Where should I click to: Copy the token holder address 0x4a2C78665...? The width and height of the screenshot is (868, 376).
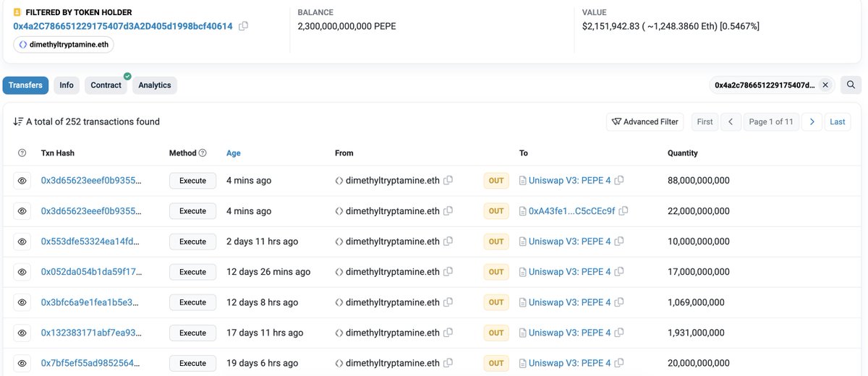(244, 26)
